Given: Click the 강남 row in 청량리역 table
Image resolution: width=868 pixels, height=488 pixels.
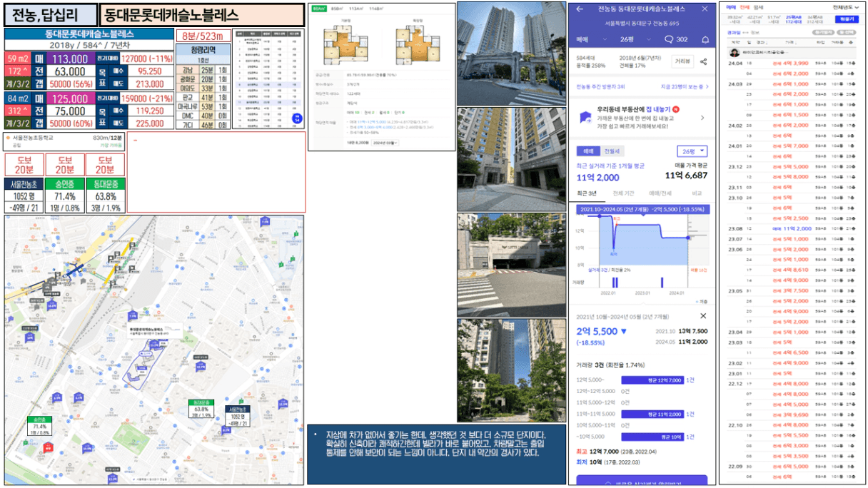Looking at the screenshot, I should (203, 69).
